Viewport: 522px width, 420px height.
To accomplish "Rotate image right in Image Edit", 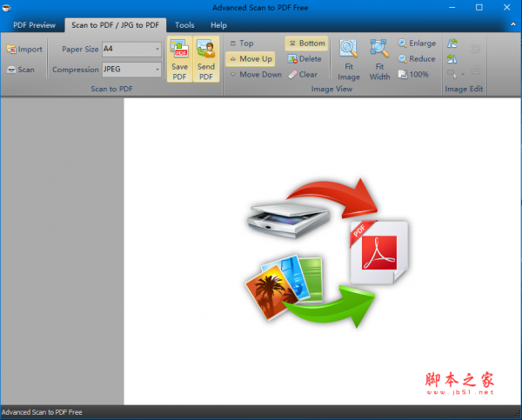I will [x=452, y=59].
